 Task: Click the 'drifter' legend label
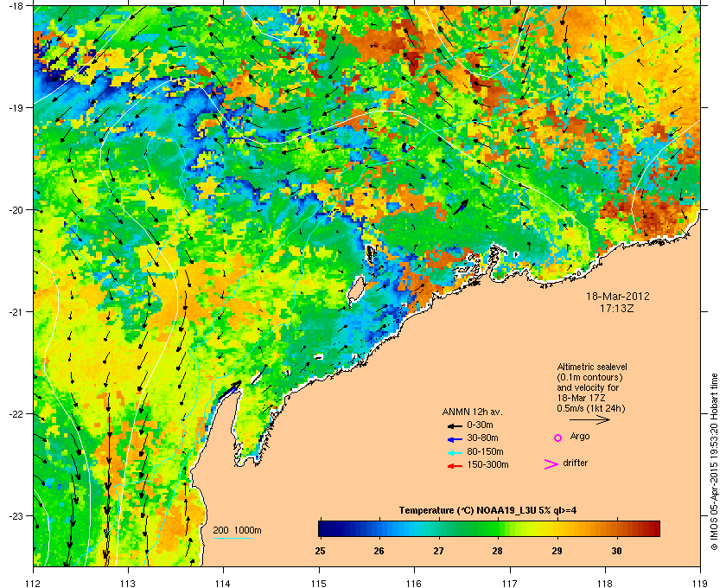point(576,463)
